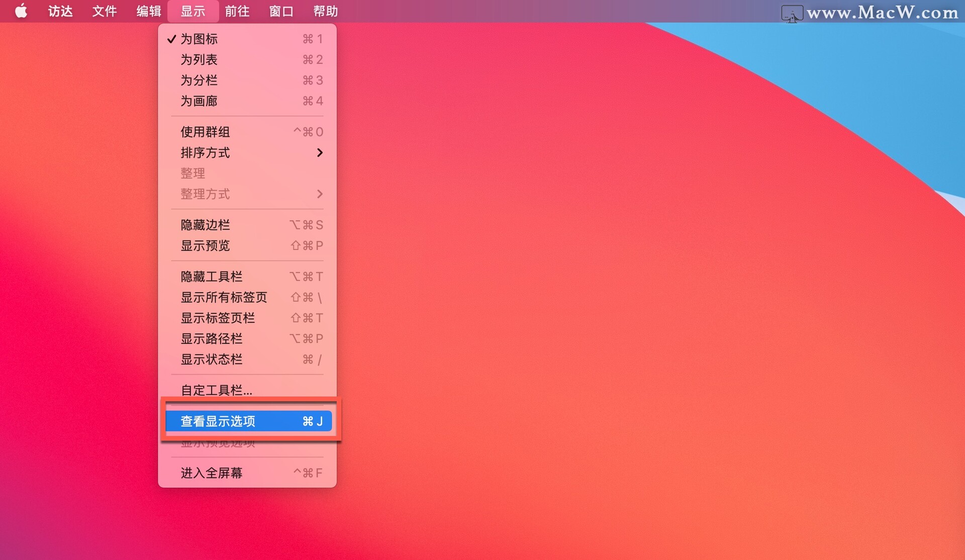Choose 进入全屏幕 from the menu

[211, 473]
